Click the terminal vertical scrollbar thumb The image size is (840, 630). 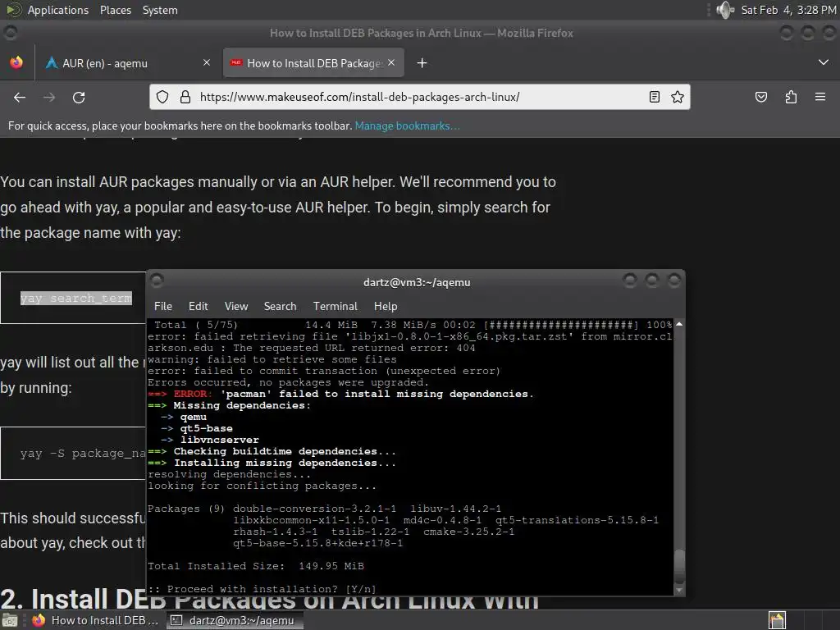(x=678, y=567)
